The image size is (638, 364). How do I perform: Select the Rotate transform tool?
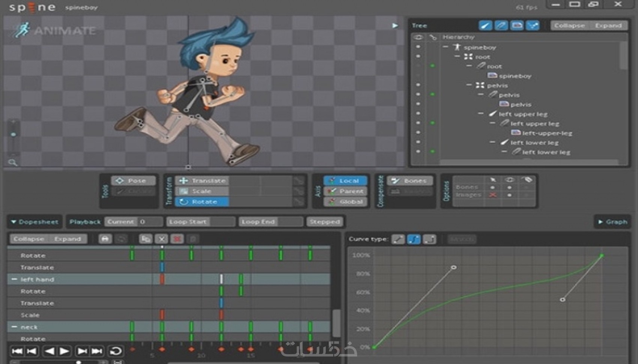(203, 202)
